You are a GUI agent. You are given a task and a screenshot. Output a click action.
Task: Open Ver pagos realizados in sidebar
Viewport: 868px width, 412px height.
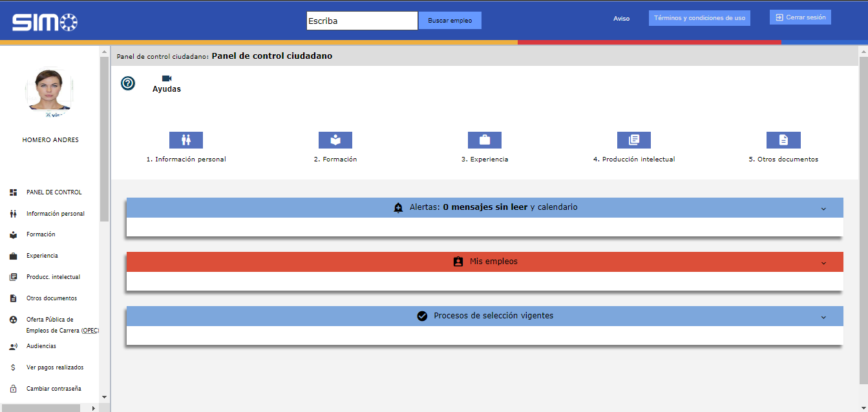(54, 367)
